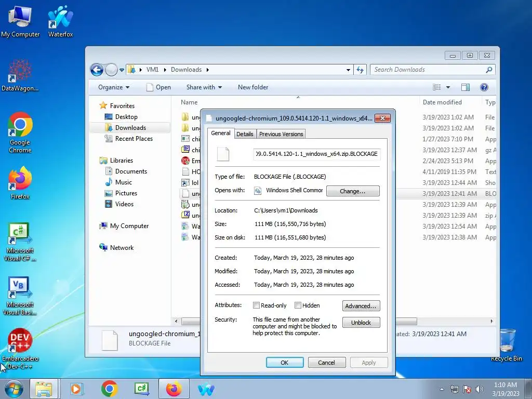Viewport: 532px width, 399px height.
Task: Show hidden tray icons arrow
Action: pyautogui.click(x=442, y=389)
